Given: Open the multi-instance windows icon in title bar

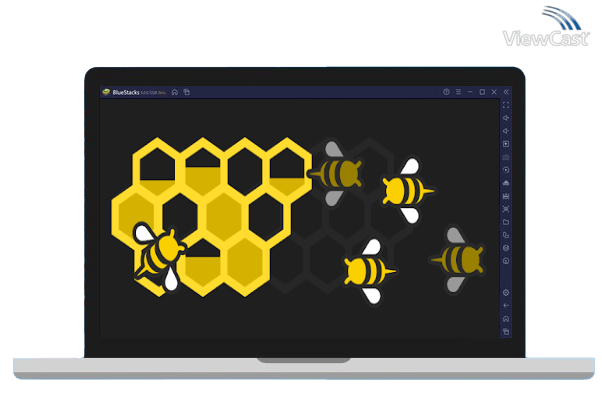Looking at the screenshot, I should (187, 92).
